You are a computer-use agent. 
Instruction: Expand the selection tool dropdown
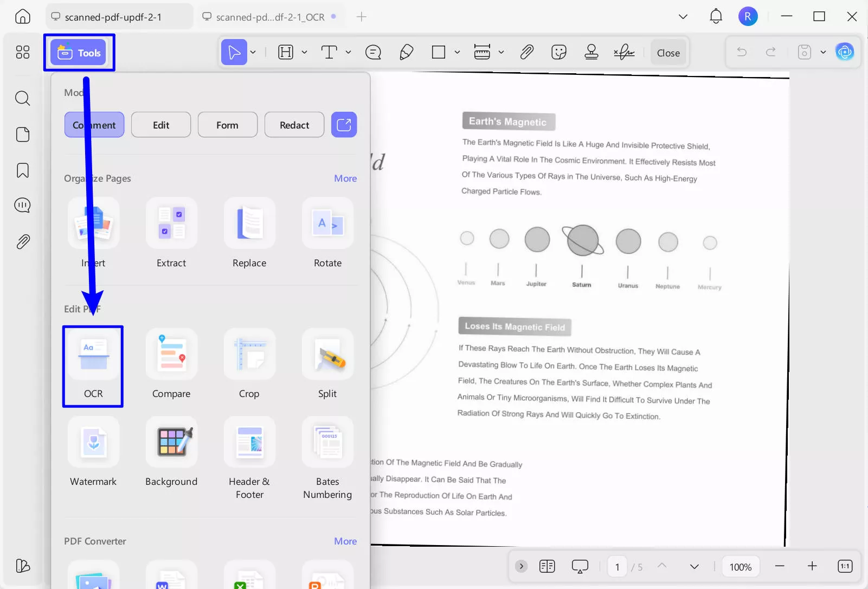253,52
